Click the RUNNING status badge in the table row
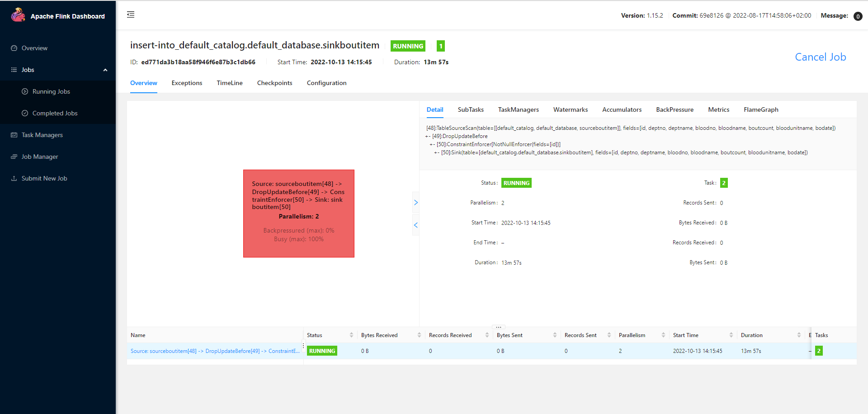Screen dimensions: 868x414 click(322, 351)
